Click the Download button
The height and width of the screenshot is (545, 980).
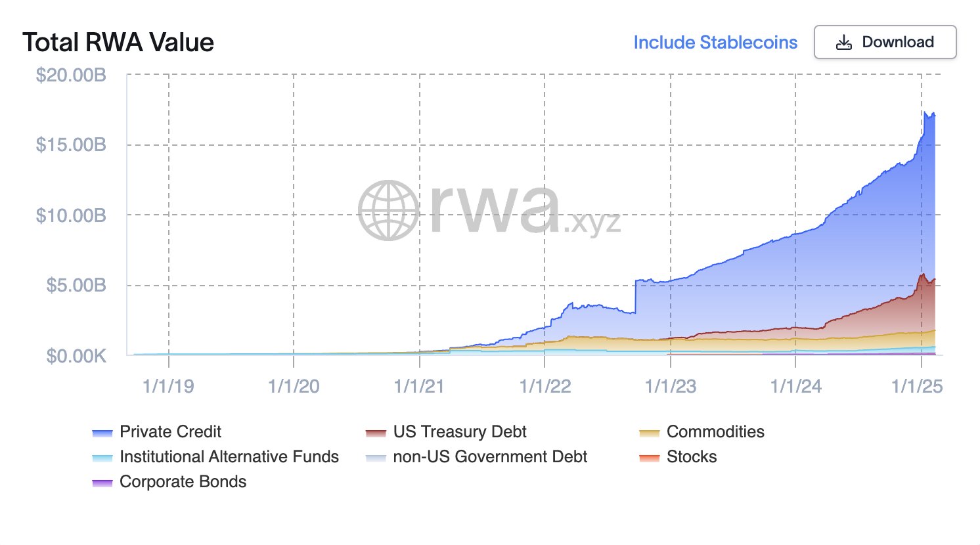[x=885, y=42]
